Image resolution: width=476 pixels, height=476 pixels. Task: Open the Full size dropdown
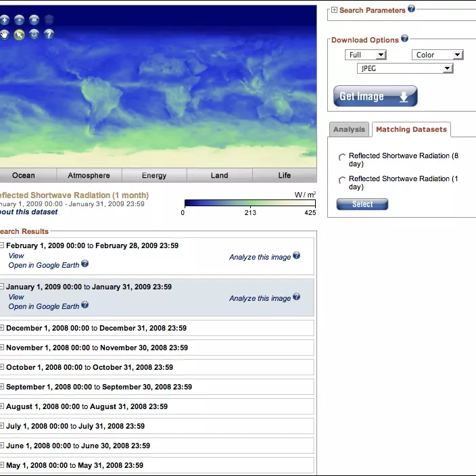pyautogui.click(x=365, y=55)
